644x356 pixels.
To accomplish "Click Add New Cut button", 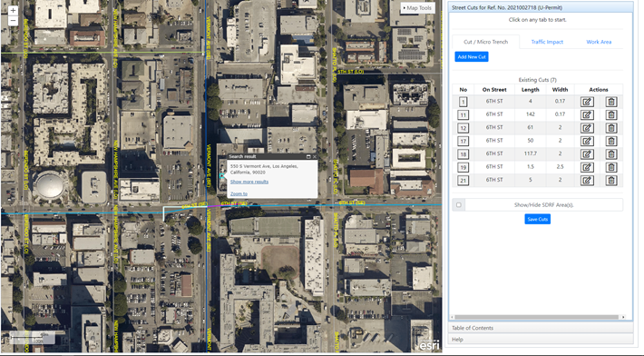I will [x=472, y=56].
